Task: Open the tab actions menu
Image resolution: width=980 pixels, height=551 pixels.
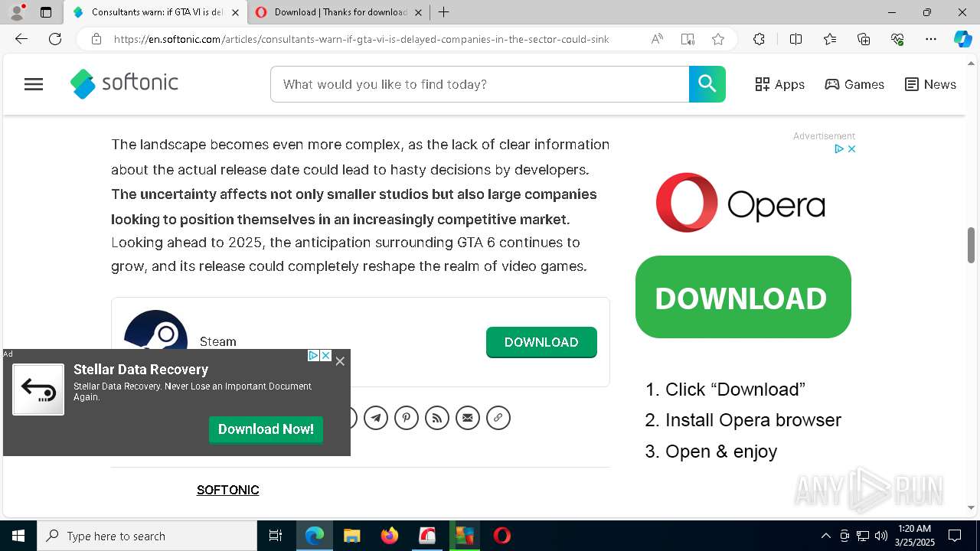Action: coord(46,12)
